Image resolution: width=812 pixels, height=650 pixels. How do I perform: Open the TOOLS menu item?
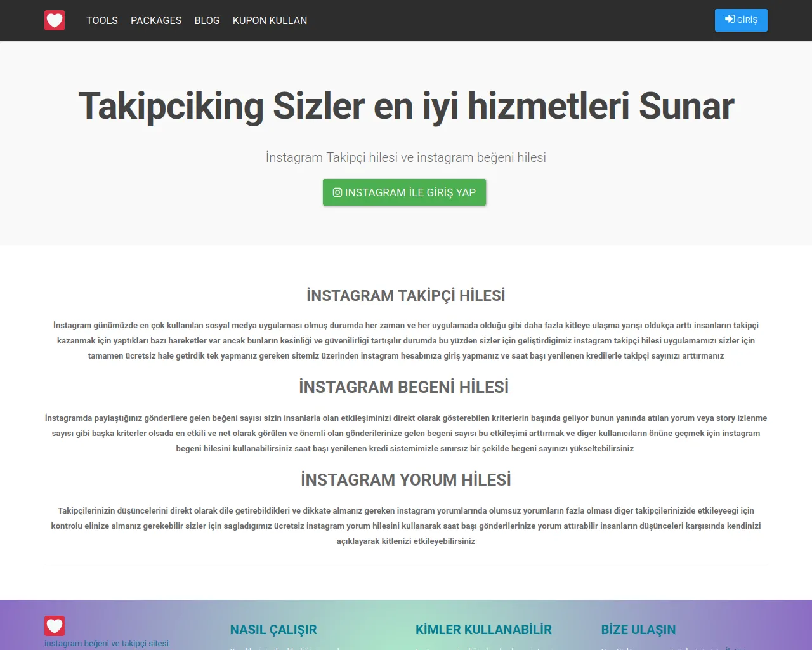tap(102, 20)
